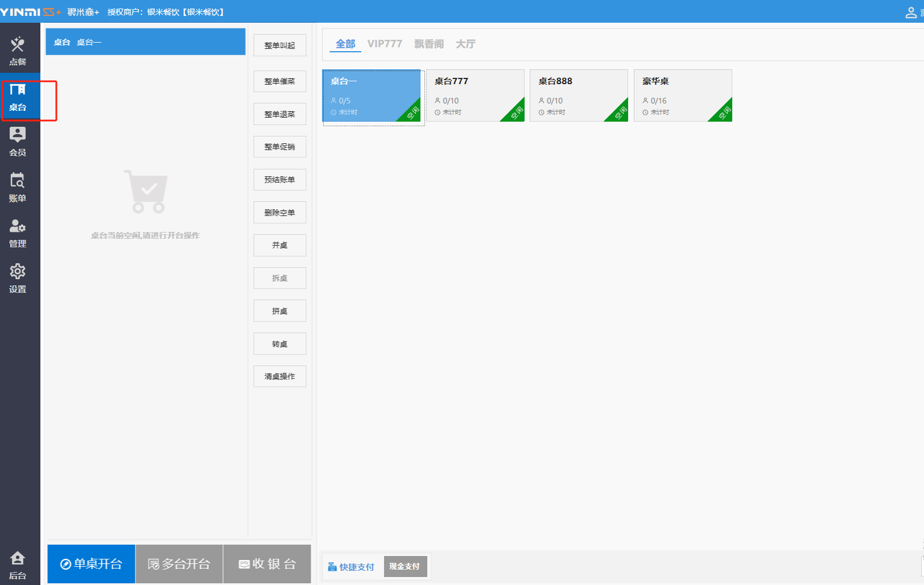The width and height of the screenshot is (924, 585).
Task: Click the 单桌开台 button
Action: [91, 564]
